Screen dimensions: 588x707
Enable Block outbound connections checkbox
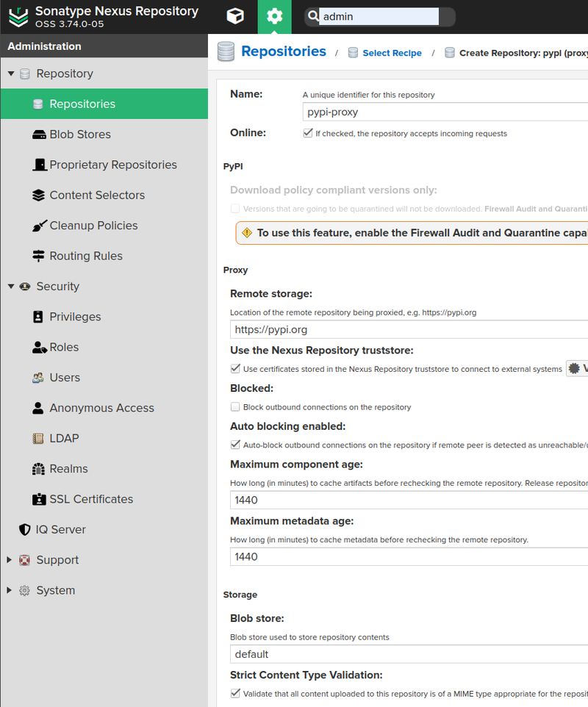pyautogui.click(x=235, y=406)
